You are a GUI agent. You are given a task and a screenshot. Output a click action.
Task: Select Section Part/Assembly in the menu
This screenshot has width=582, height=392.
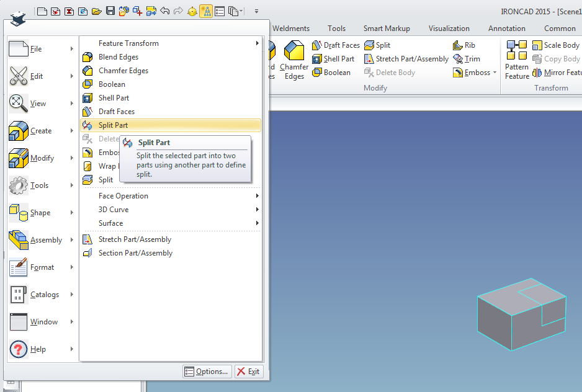[x=171, y=253]
